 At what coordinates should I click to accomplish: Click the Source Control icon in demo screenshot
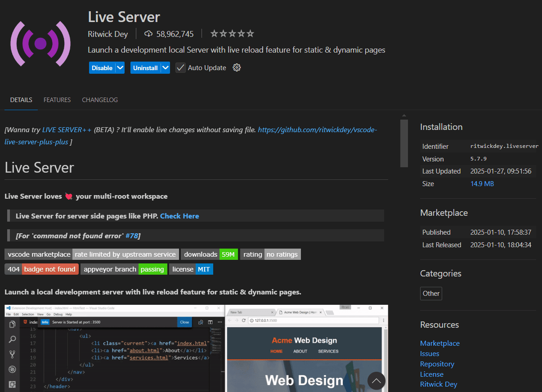[x=12, y=354]
